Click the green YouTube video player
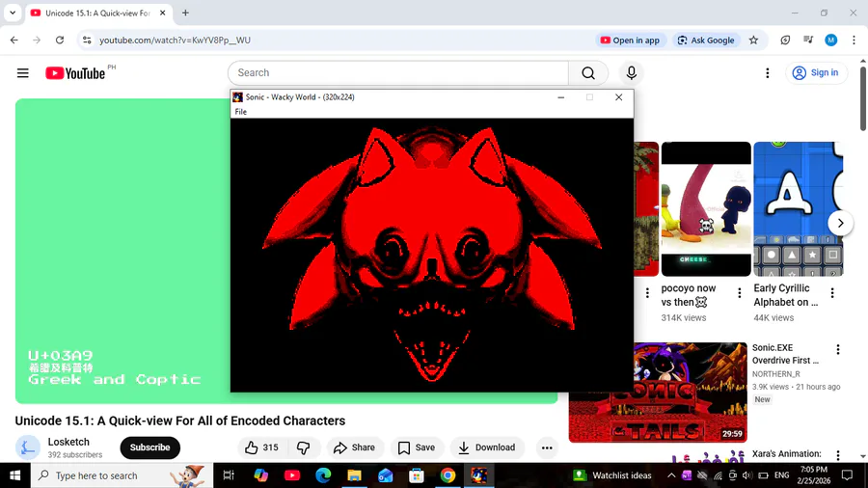Image resolution: width=868 pixels, height=488 pixels. pyautogui.click(x=122, y=251)
